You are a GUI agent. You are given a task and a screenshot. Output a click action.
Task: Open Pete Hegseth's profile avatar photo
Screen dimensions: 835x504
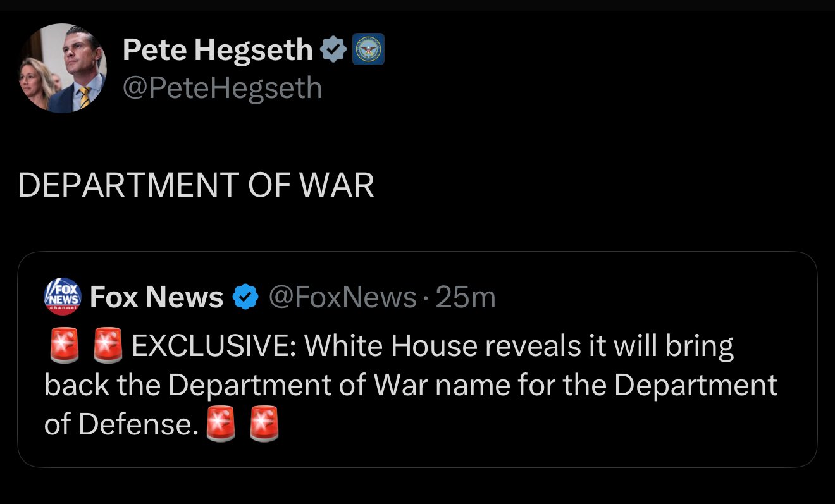[x=61, y=68]
